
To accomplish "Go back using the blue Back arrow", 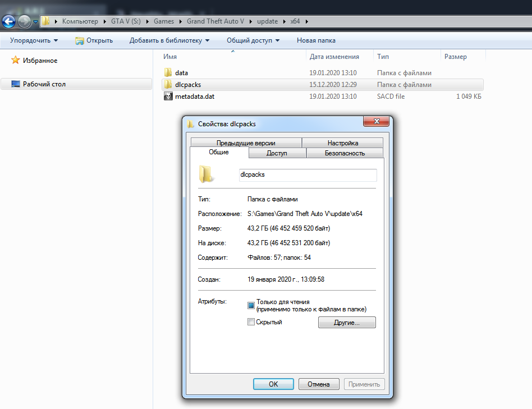I will coord(9,22).
